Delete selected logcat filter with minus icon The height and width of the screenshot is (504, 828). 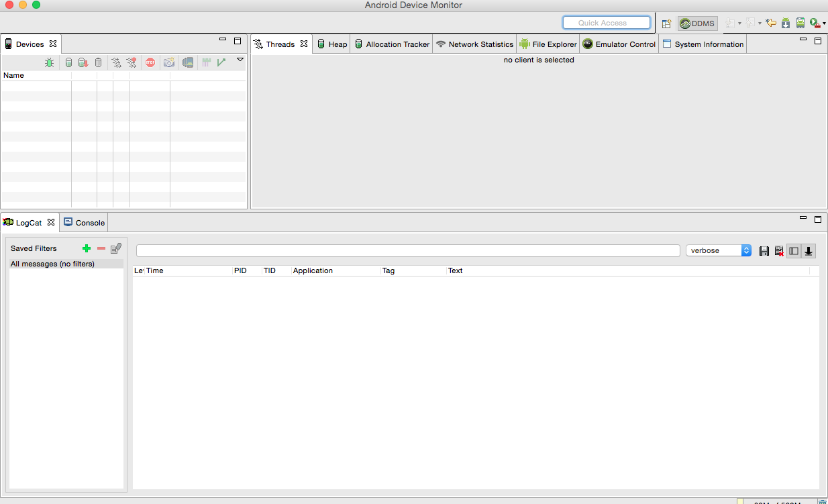pyautogui.click(x=101, y=248)
